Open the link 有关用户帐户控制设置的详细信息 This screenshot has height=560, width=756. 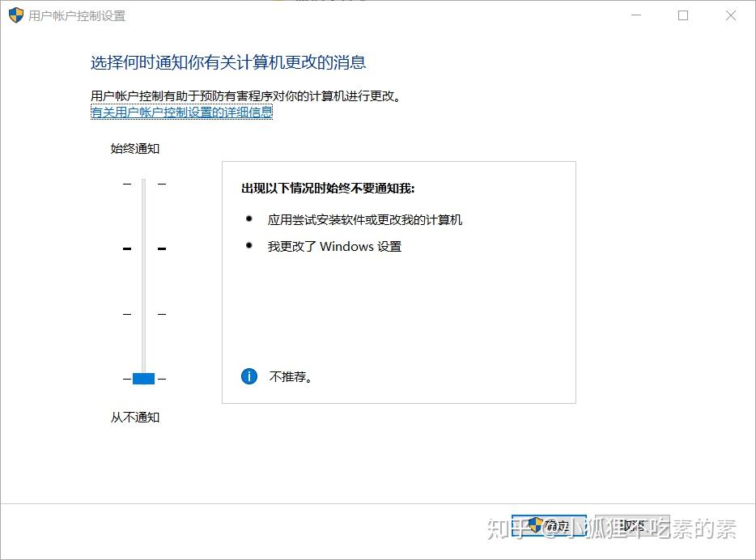point(182,112)
